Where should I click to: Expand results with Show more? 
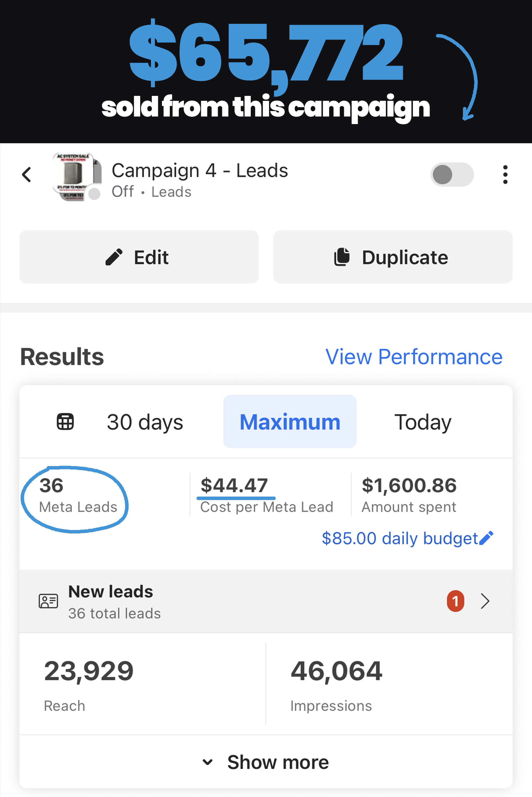click(278, 762)
